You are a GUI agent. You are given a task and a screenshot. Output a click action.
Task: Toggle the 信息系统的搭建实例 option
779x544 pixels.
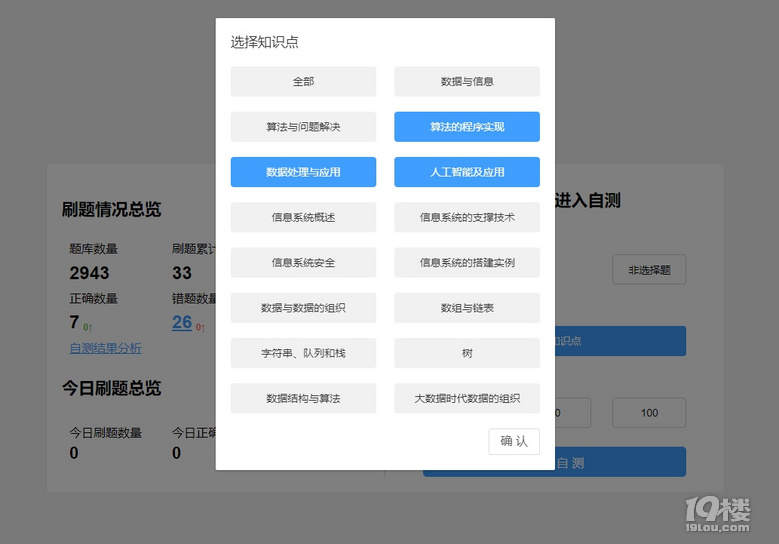[467, 262]
